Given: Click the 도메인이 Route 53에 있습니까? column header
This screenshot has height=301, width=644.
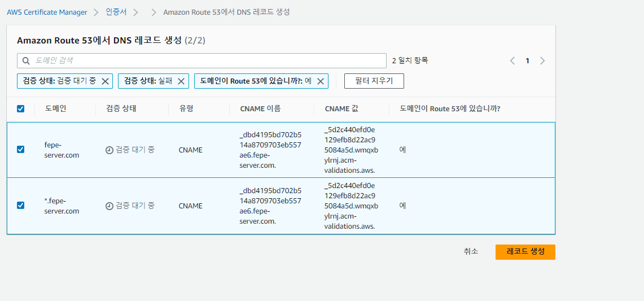Looking at the screenshot, I should click(450, 108).
